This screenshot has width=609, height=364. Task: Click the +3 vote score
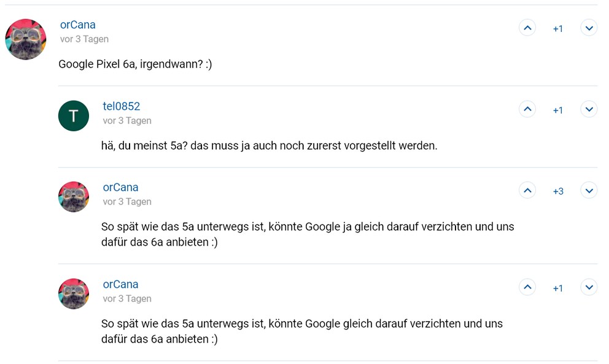(x=558, y=191)
